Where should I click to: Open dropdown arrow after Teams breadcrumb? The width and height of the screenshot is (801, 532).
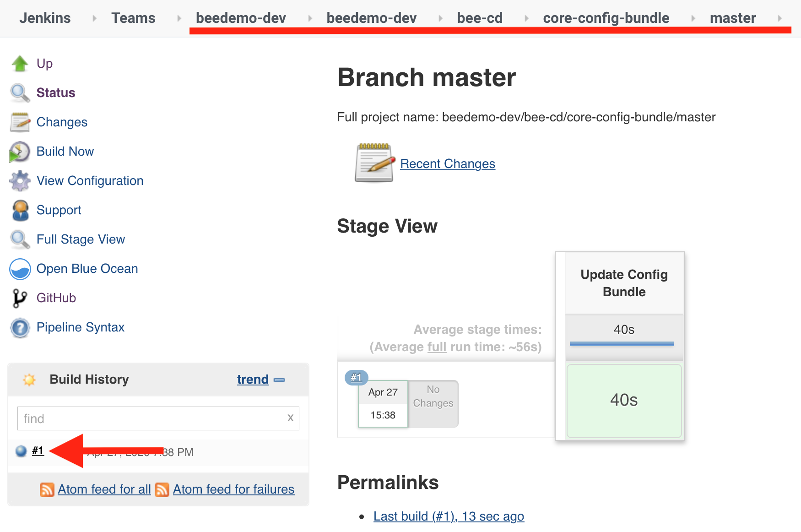click(x=179, y=18)
